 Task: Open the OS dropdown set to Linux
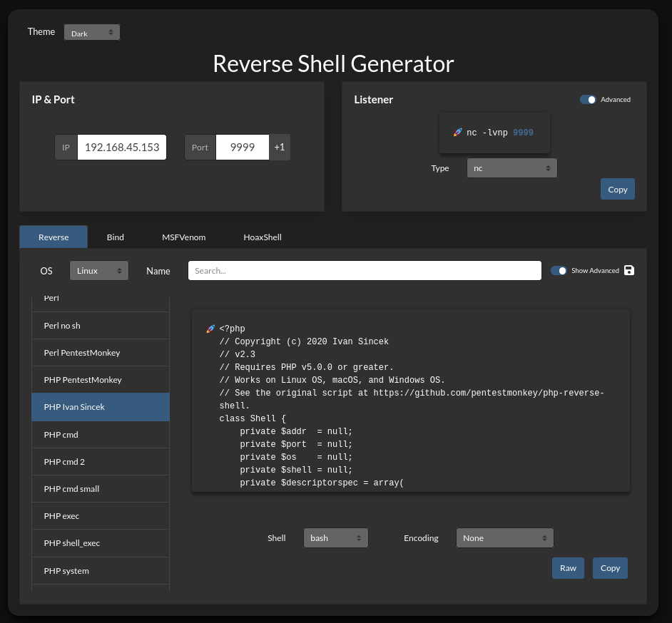pos(99,271)
